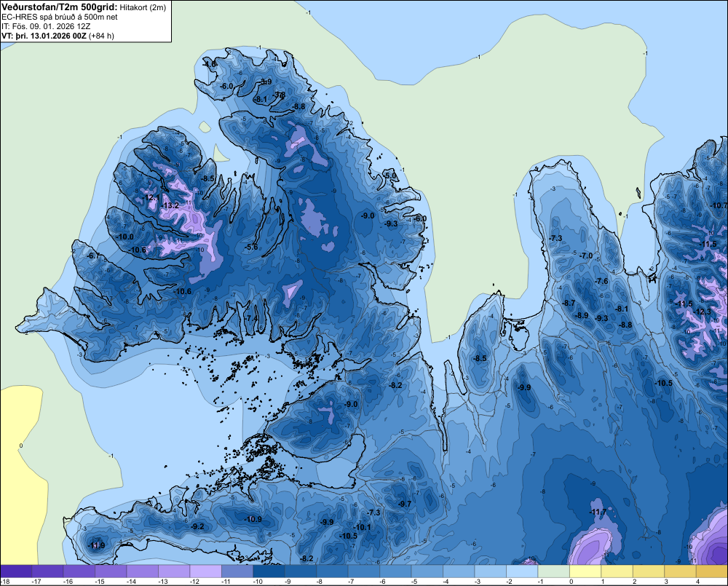The height and width of the screenshot is (586, 728).
Task: Click the -5.0 temperature label
Action: tap(390, 175)
